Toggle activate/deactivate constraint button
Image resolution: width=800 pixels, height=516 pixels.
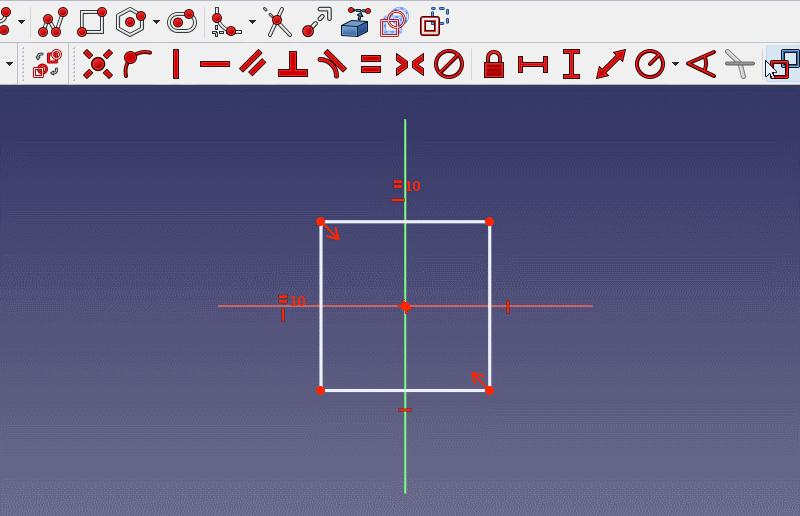(x=48, y=64)
